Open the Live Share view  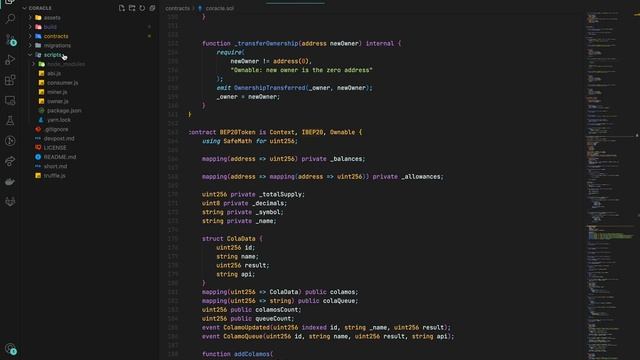point(10,161)
